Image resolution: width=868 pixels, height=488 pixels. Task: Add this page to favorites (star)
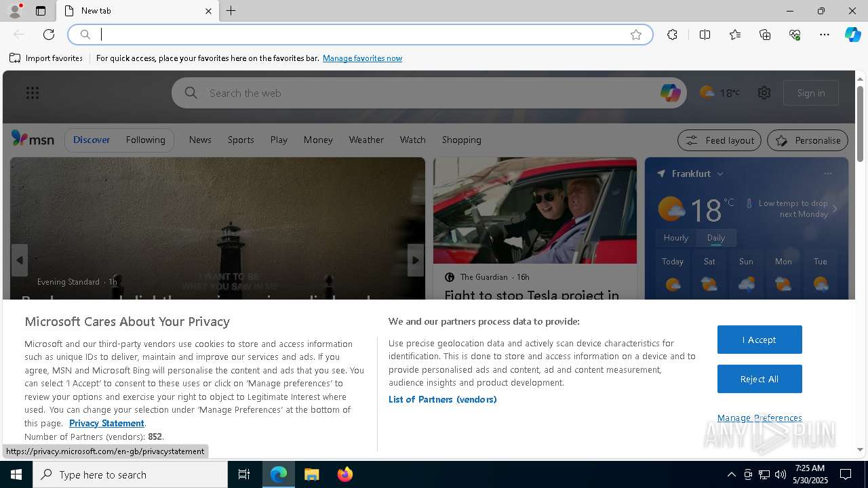636,35
